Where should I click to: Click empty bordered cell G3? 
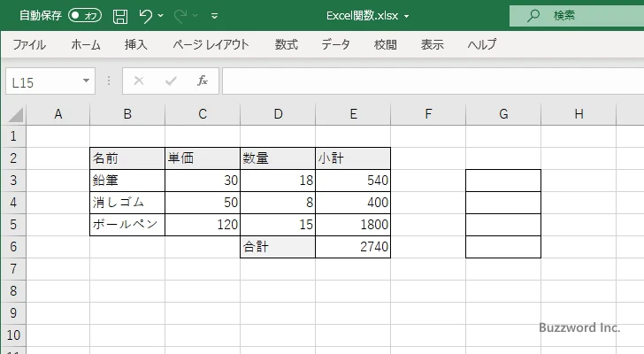click(503, 181)
